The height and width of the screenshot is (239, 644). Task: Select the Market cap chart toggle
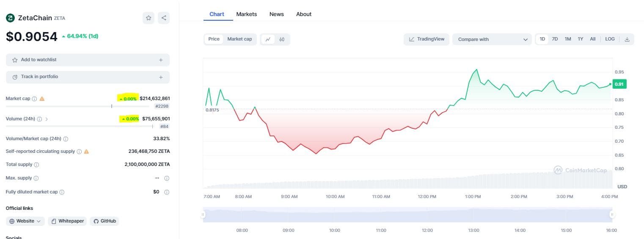[239, 39]
